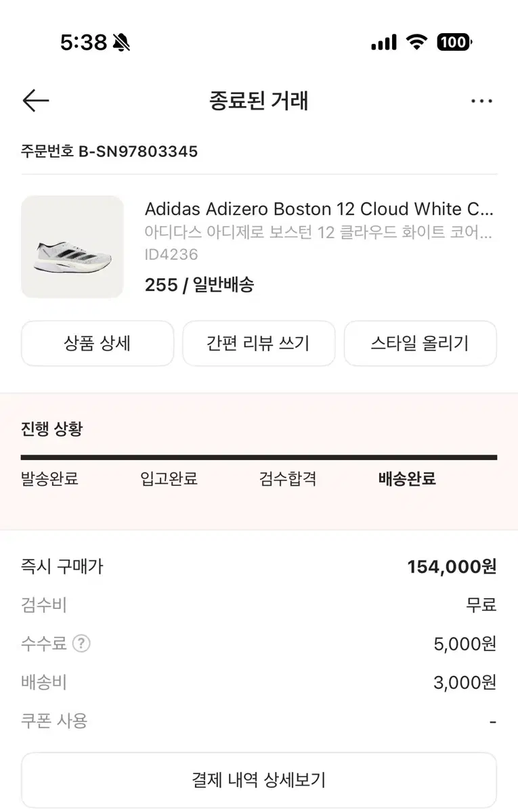The height and width of the screenshot is (812, 518).
Task: Tap the 154,000원 instant purchase price
Action: tap(452, 566)
